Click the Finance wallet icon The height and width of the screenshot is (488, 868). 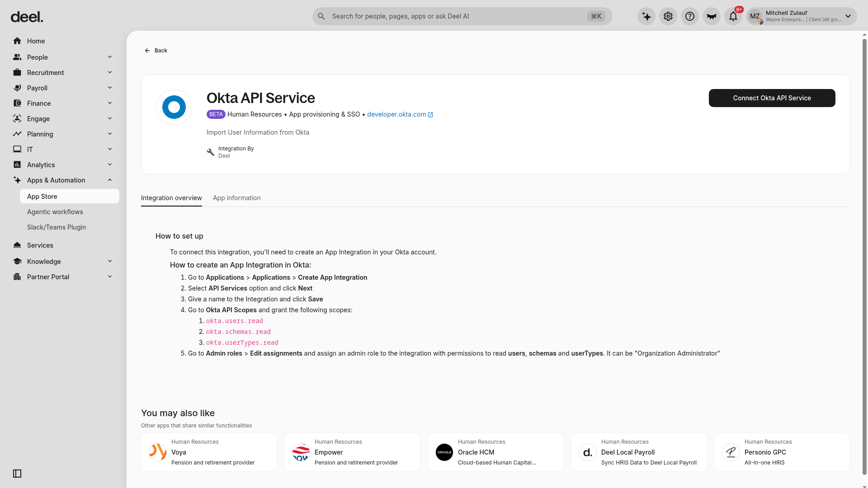click(x=17, y=103)
